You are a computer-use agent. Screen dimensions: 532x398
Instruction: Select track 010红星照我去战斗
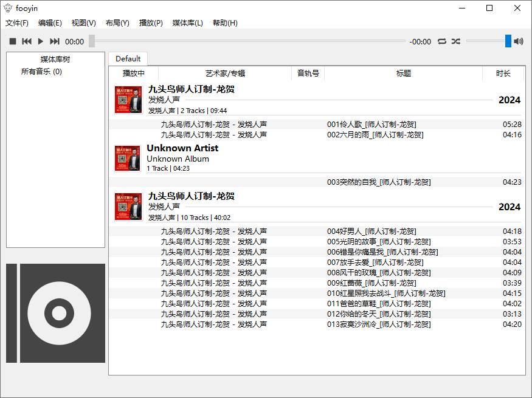[385, 293]
